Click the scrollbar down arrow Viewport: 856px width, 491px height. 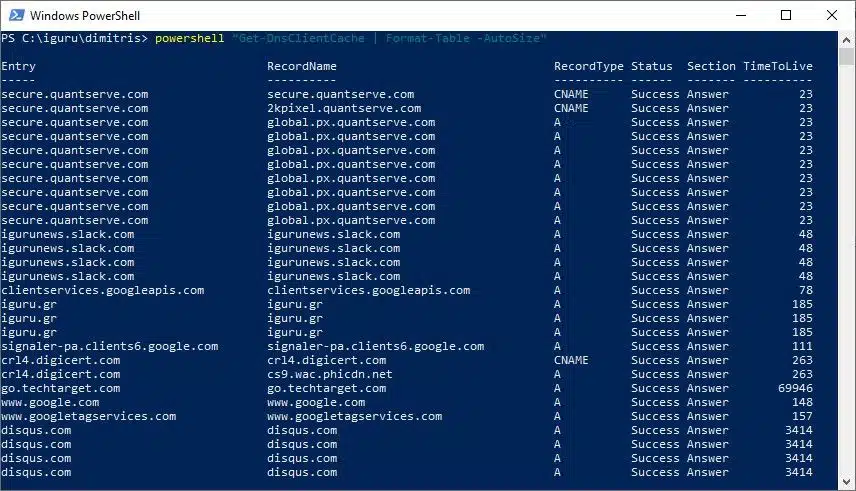click(847, 482)
